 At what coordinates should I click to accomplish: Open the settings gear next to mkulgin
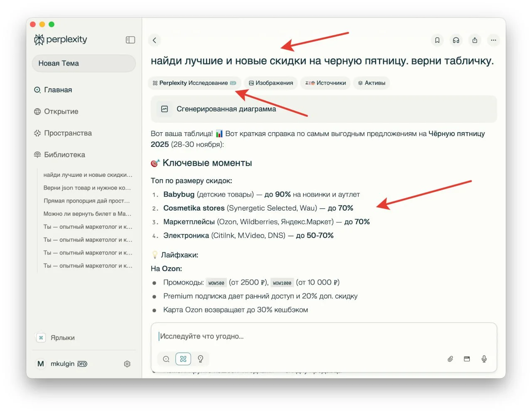pyautogui.click(x=127, y=364)
